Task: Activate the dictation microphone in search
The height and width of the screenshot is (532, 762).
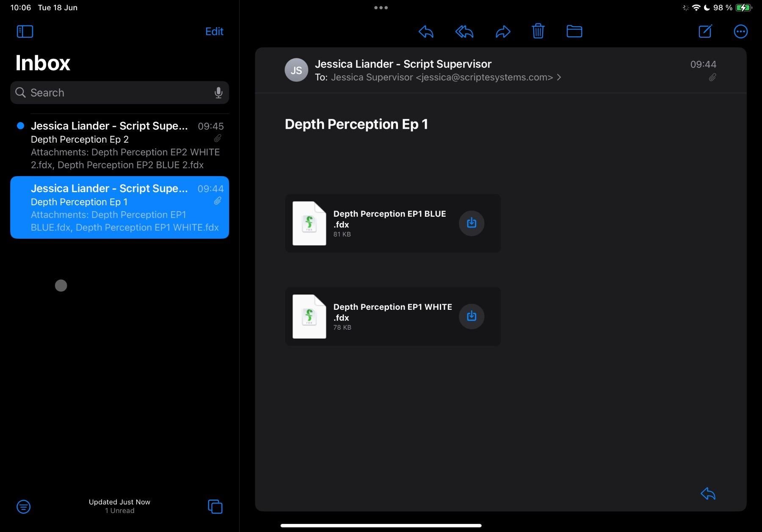Action: (x=218, y=93)
